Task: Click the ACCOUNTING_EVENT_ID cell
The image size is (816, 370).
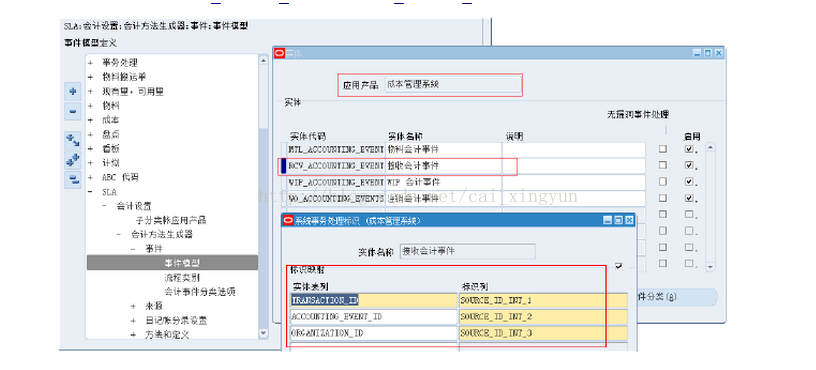Action: (374, 316)
